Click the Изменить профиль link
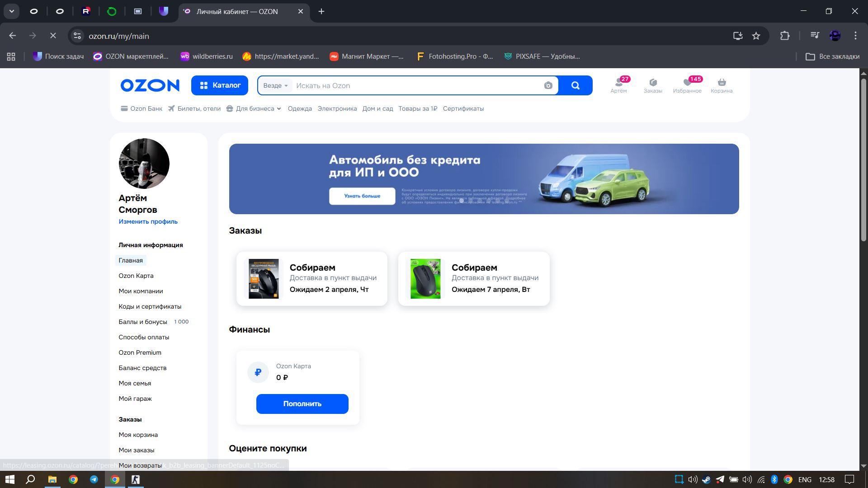The width and height of the screenshot is (868, 488). pos(148,222)
